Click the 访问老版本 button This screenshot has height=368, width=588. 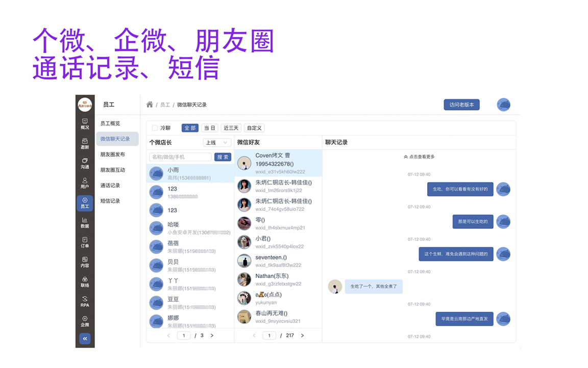point(461,105)
